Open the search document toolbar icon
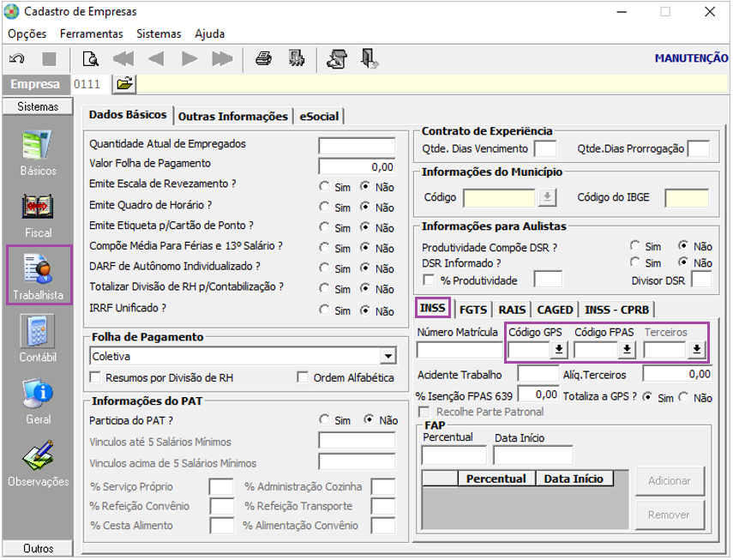The image size is (733, 560). click(x=90, y=59)
